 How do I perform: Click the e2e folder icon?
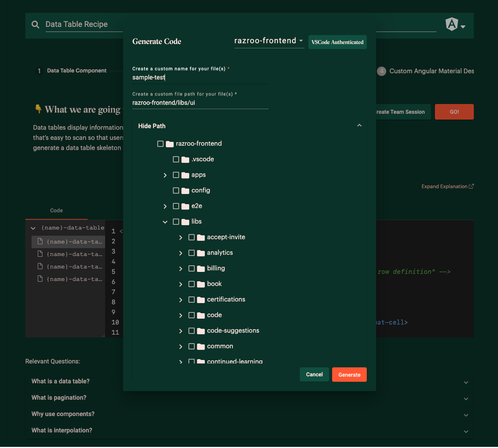click(x=185, y=206)
